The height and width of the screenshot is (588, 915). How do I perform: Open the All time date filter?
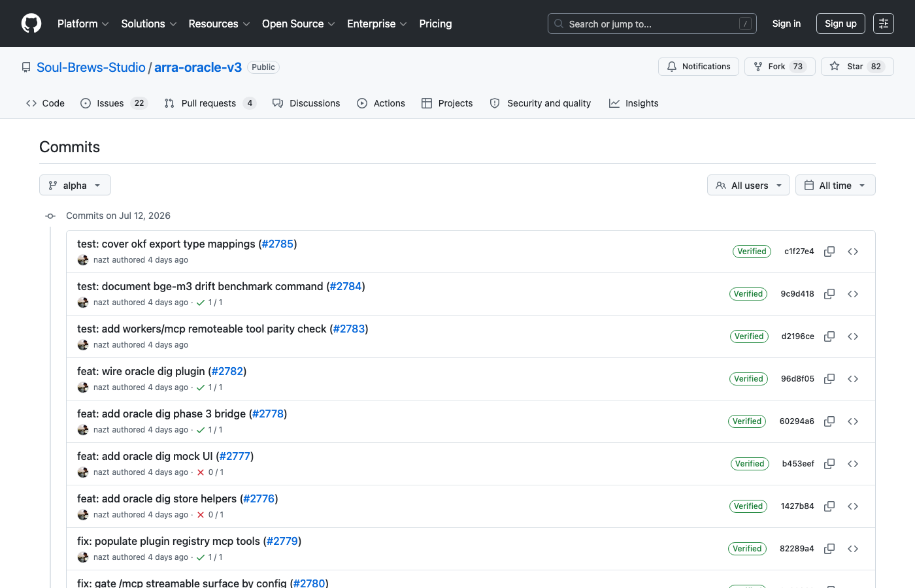835,186
